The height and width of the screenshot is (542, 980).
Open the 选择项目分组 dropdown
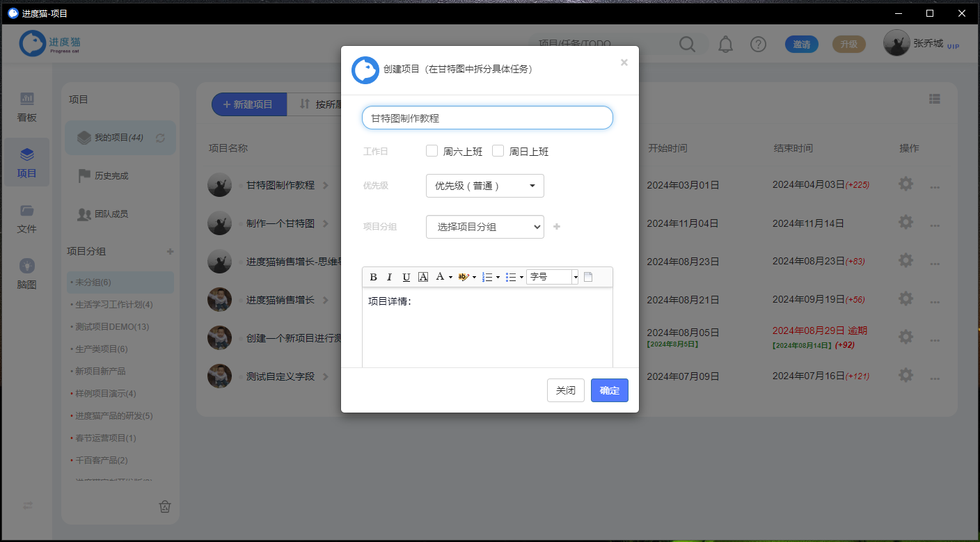click(485, 227)
